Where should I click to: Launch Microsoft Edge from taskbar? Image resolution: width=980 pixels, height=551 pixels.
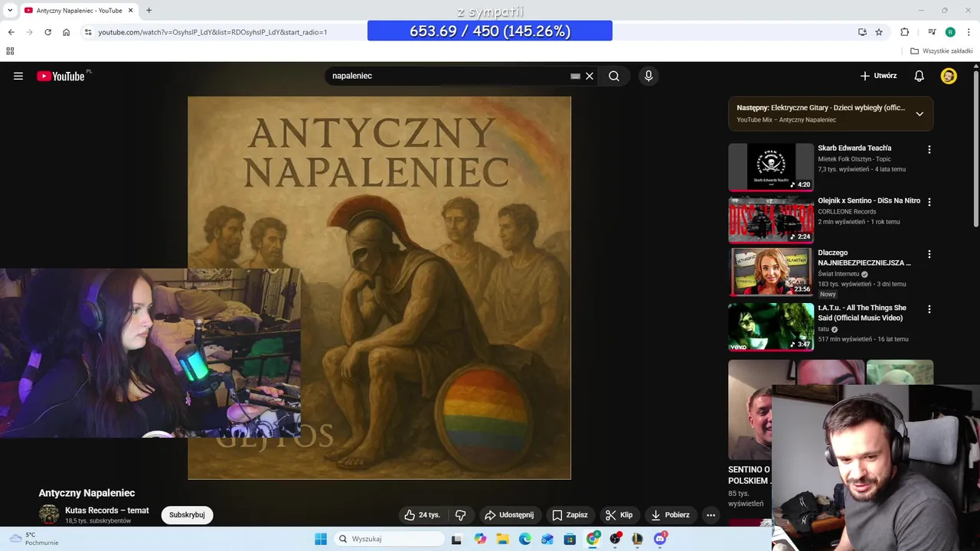[x=524, y=539]
